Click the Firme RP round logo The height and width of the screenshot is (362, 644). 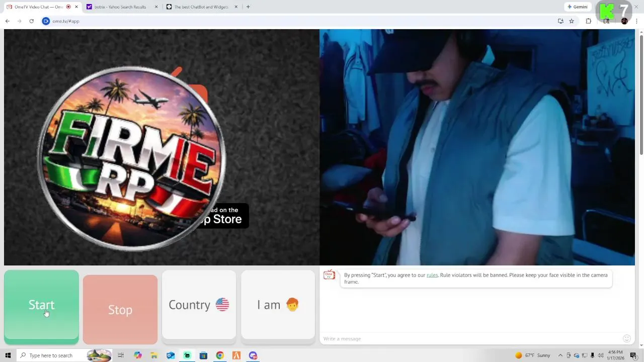coord(132,158)
